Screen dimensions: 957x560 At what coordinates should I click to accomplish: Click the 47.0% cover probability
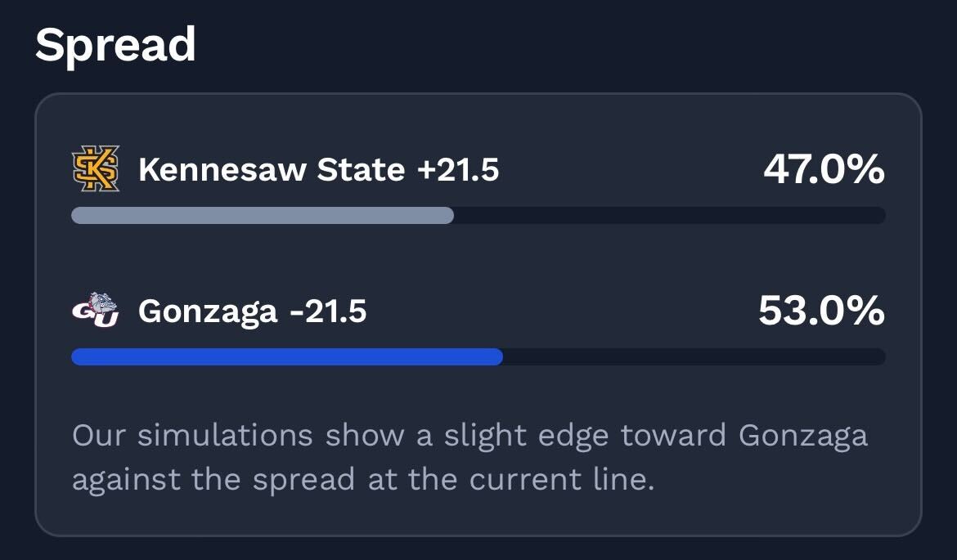pos(824,169)
